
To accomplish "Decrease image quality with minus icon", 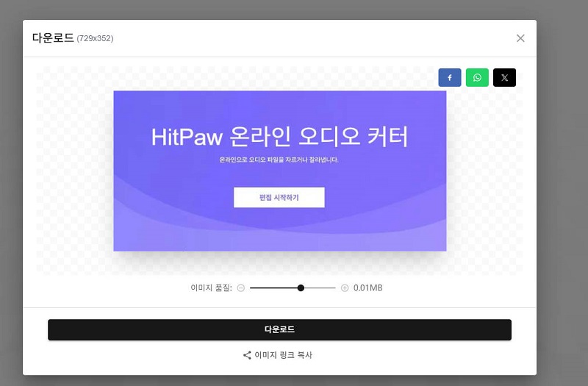I will pyautogui.click(x=241, y=288).
